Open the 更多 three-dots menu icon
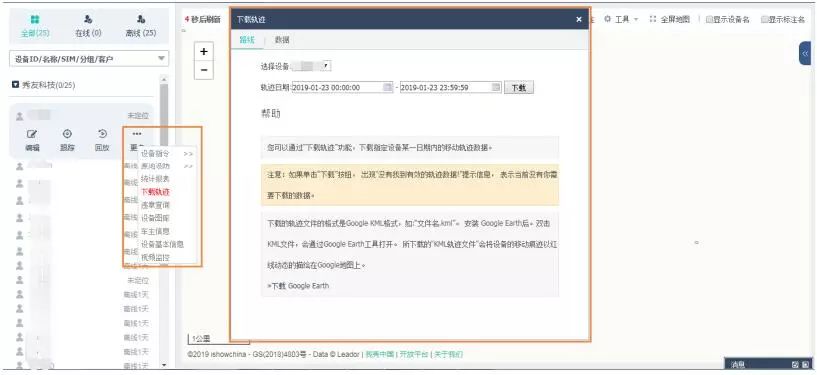 [x=137, y=134]
